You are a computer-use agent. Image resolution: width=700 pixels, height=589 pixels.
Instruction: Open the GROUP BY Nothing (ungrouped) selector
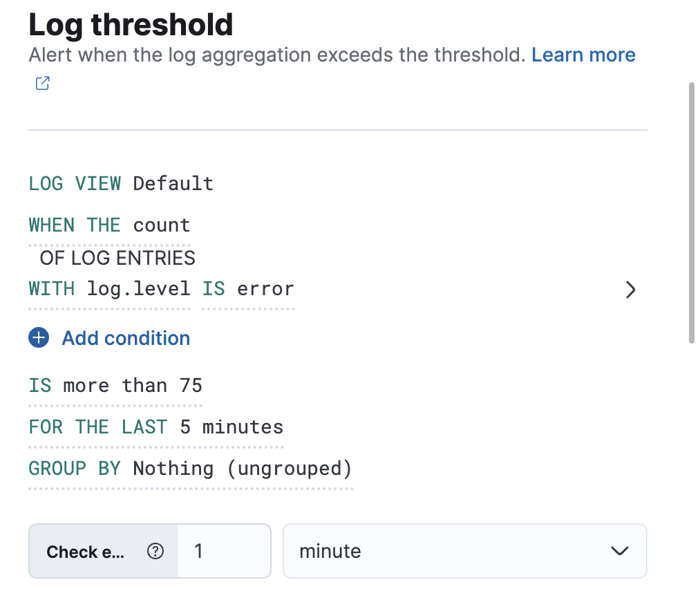[242, 469]
